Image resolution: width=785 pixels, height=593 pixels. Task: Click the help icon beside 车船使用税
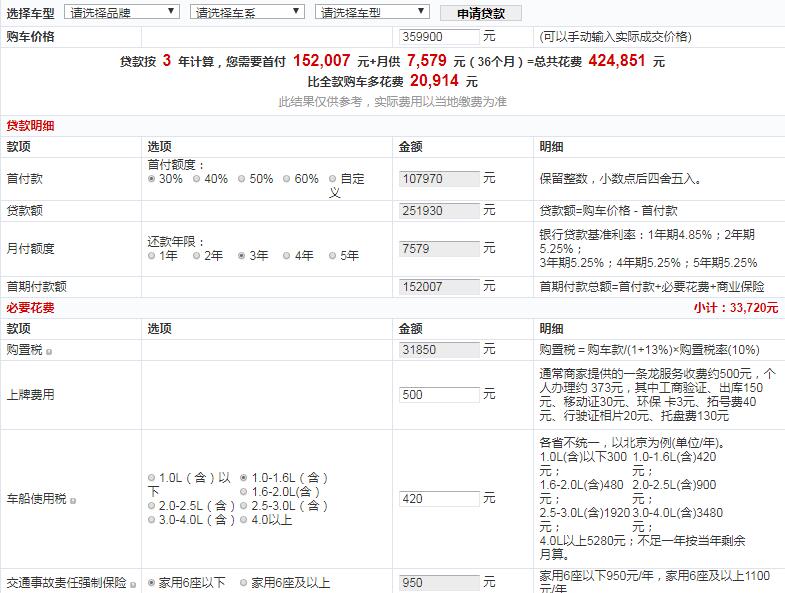point(73,501)
